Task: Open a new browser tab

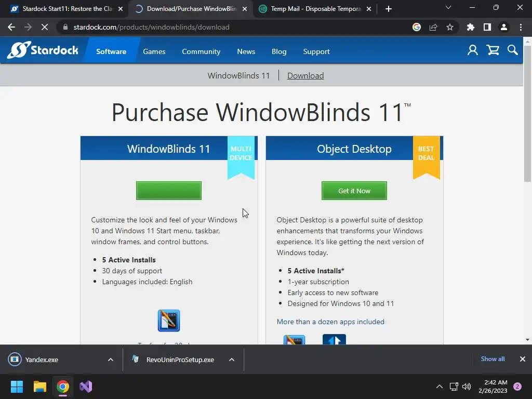Action: point(389,9)
